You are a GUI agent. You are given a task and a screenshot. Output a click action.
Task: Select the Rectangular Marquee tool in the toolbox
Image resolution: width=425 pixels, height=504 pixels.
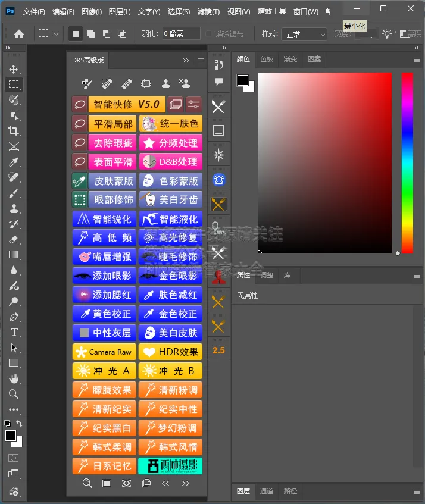coord(14,84)
